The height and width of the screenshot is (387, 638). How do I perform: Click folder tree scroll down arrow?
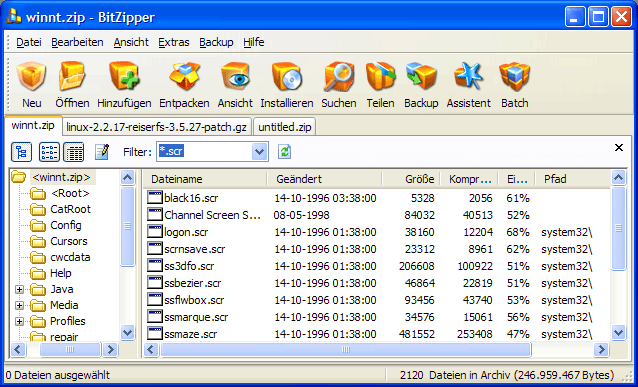coord(127,332)
